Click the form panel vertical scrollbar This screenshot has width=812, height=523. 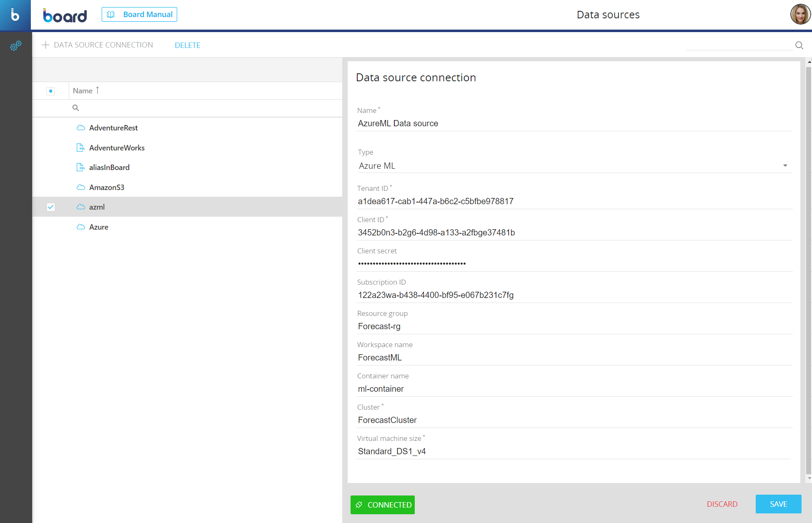(809, 270)
